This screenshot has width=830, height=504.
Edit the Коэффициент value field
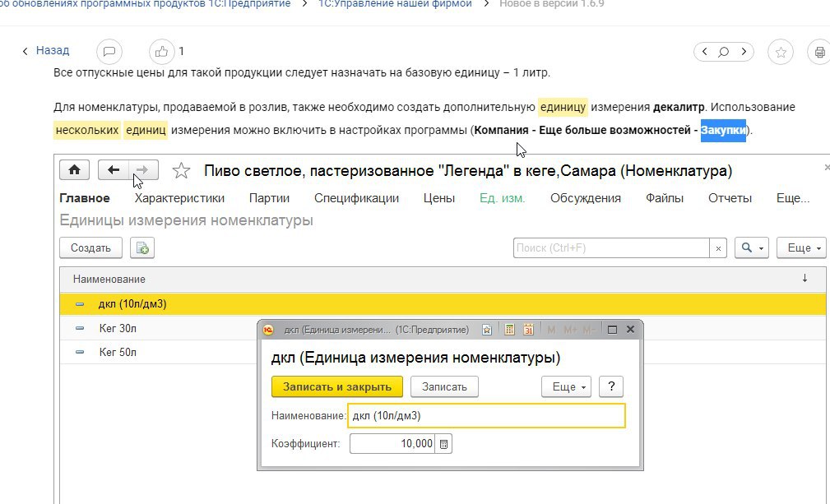click(x=392, y=444)
